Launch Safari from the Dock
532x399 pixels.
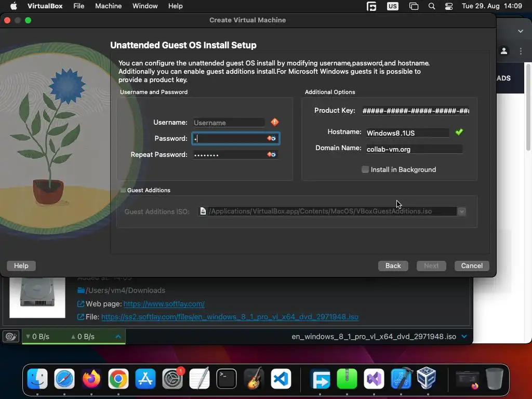tap(64, 378)
